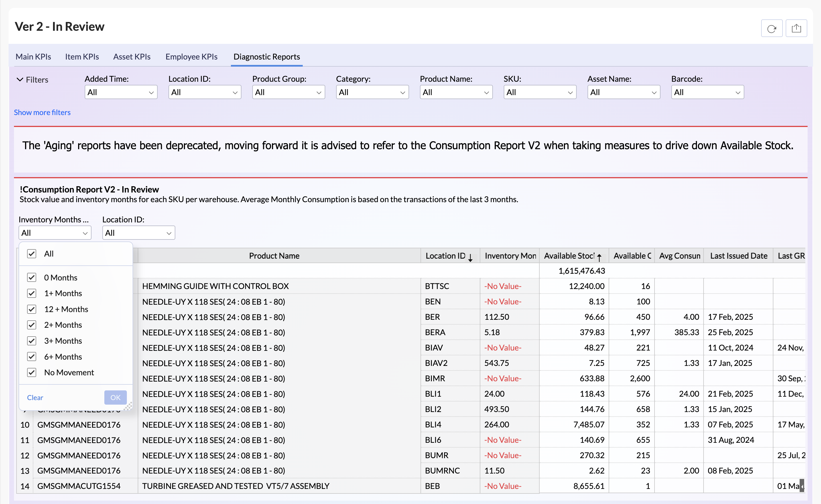Switch to the Asset KPIs tab

pyautogui.click(x=132, y=57)
